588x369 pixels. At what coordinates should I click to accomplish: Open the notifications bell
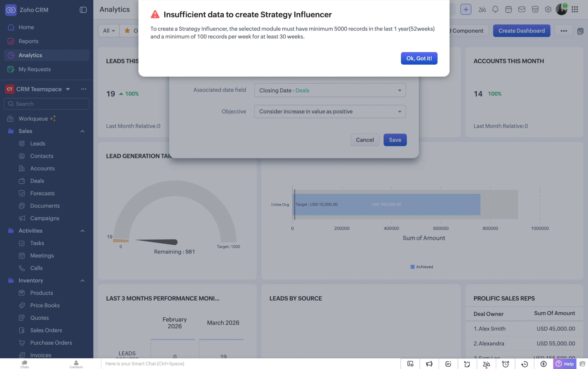495,10
